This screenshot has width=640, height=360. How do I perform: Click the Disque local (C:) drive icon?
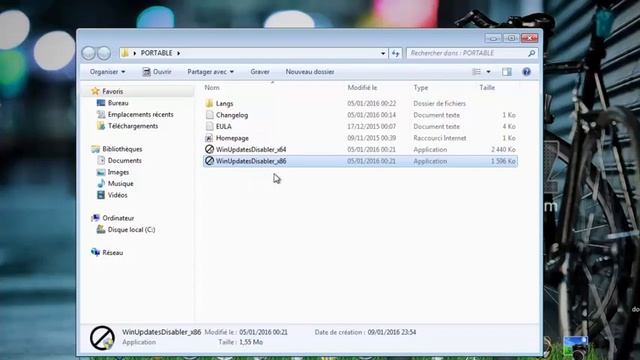pos(101,229)
